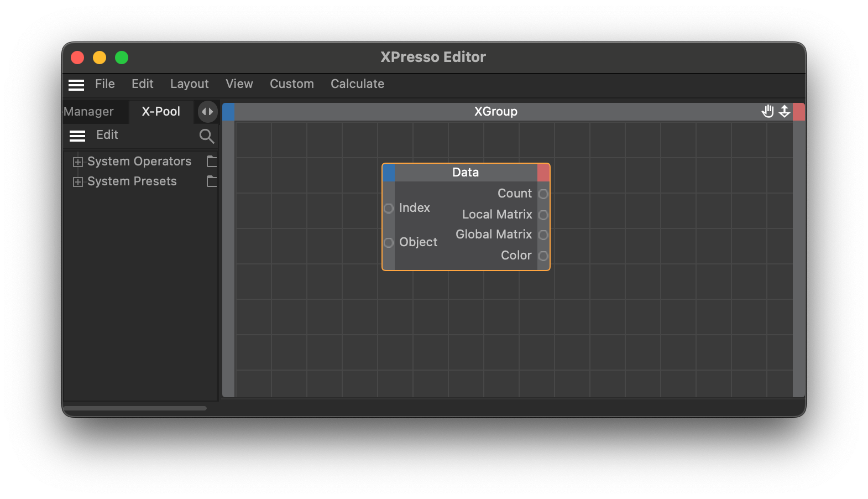
Task: Expand the System Presets tree node
Action: click(78, 182)
